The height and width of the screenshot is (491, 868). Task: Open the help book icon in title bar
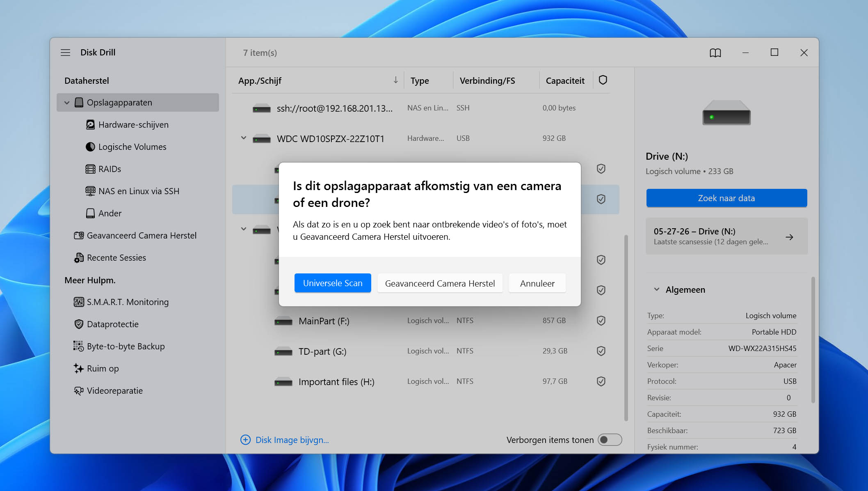tap(715, 53)
